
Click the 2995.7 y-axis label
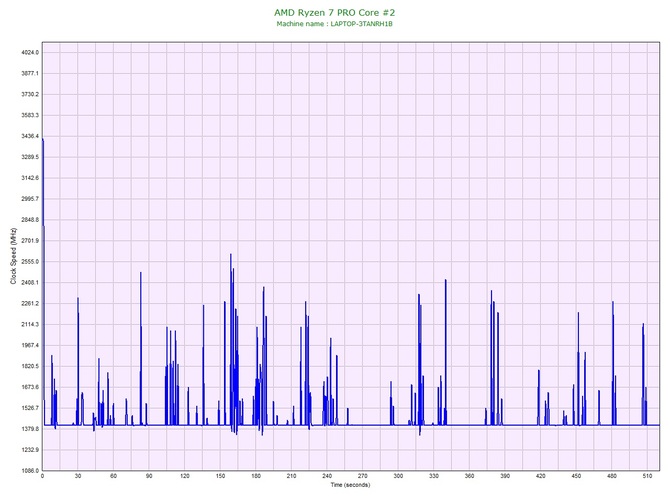click(30, 199)
